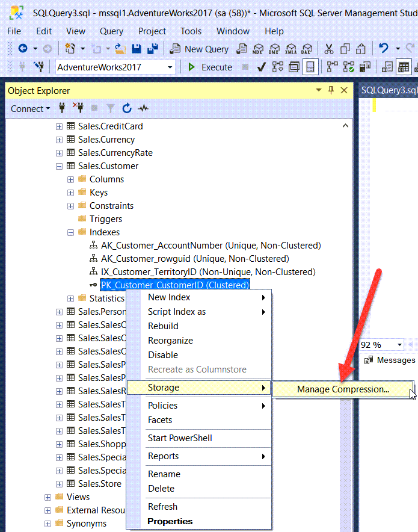Click the Query Options icon
This screenshot has width=418, height=532.
(x=294, y=67)
